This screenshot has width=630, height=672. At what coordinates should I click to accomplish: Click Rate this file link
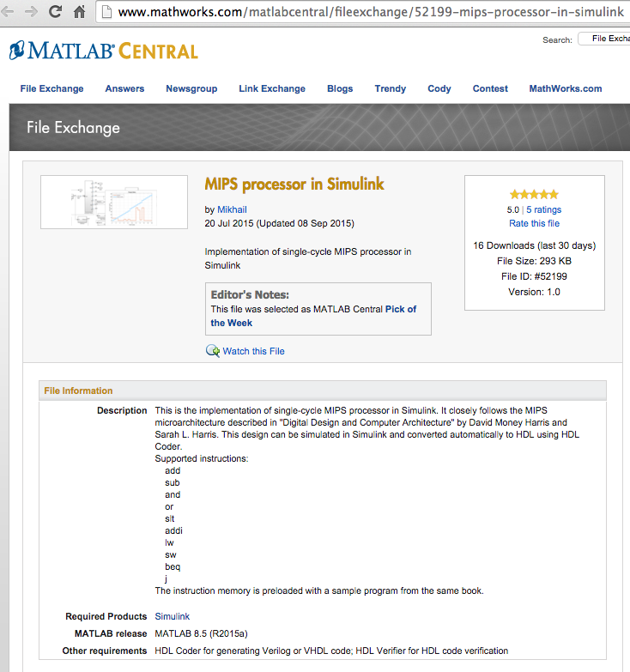pyautogui.click(x=534, y=223)
